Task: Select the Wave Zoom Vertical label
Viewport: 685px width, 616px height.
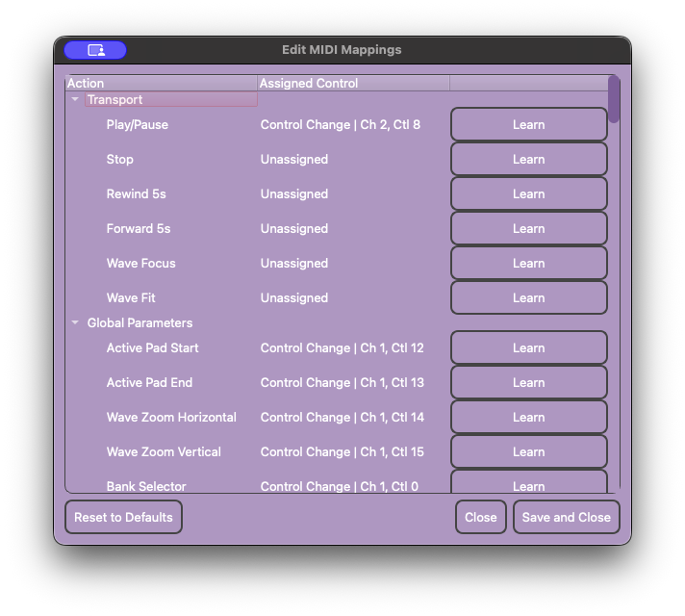Action: tap(164, 451)
